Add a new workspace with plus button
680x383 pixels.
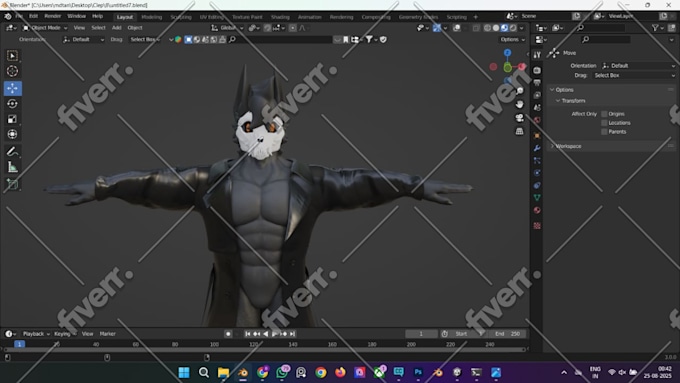pyautogui.click(x=475, y=17)
